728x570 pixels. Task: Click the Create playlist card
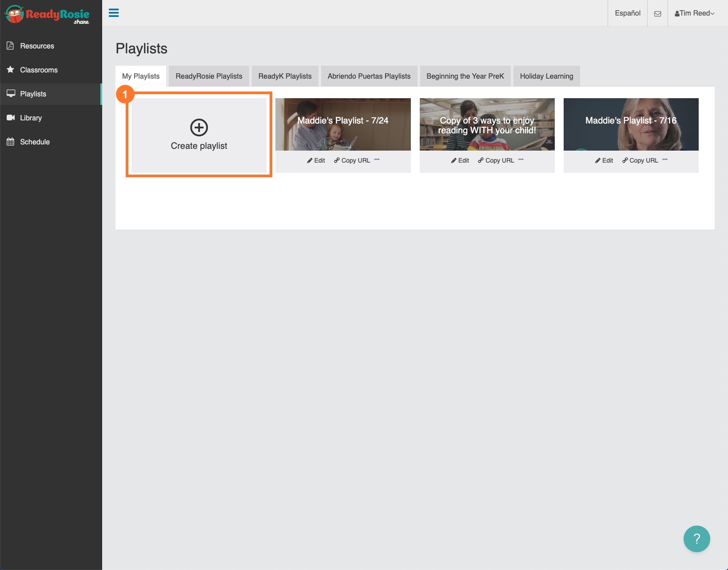tap(199, 135)
